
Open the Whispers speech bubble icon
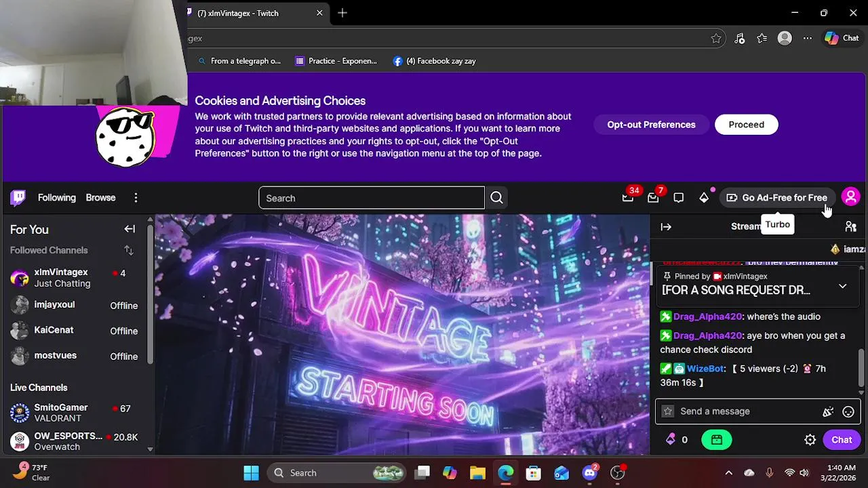click(x=679, y=198)
